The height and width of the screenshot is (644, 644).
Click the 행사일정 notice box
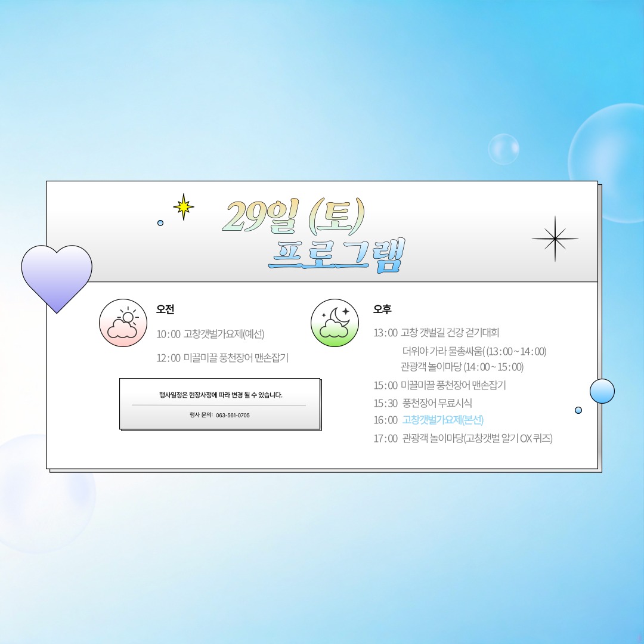[219, 402]
